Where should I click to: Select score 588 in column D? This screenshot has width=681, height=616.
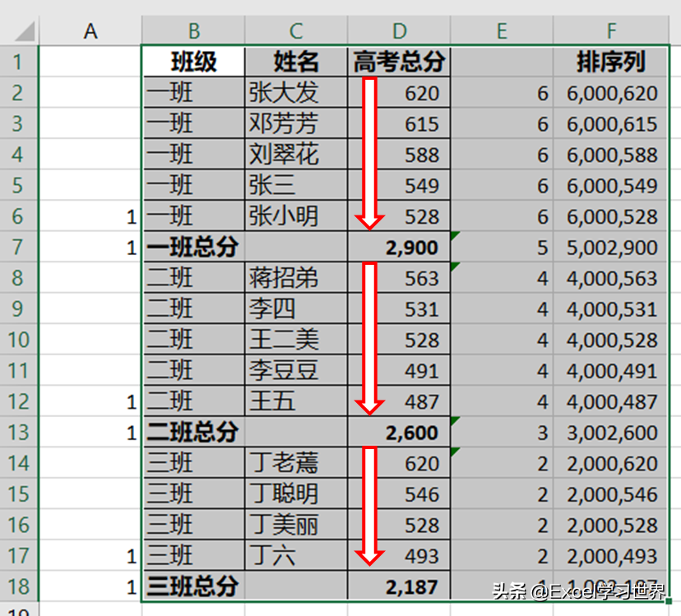[399, 155]
